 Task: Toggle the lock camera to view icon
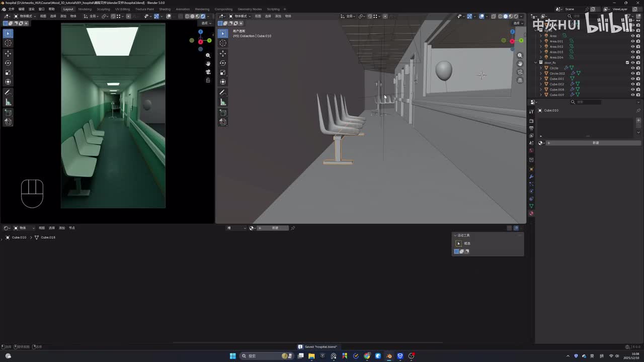(208, 80)
